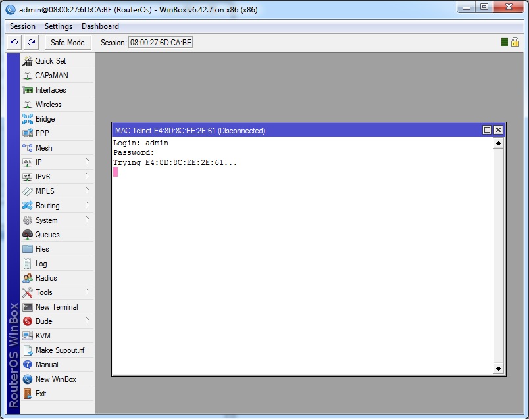Click the Redo arrow icon
The height and width of the screenshot is (420, 529).
tap(32, 43)
